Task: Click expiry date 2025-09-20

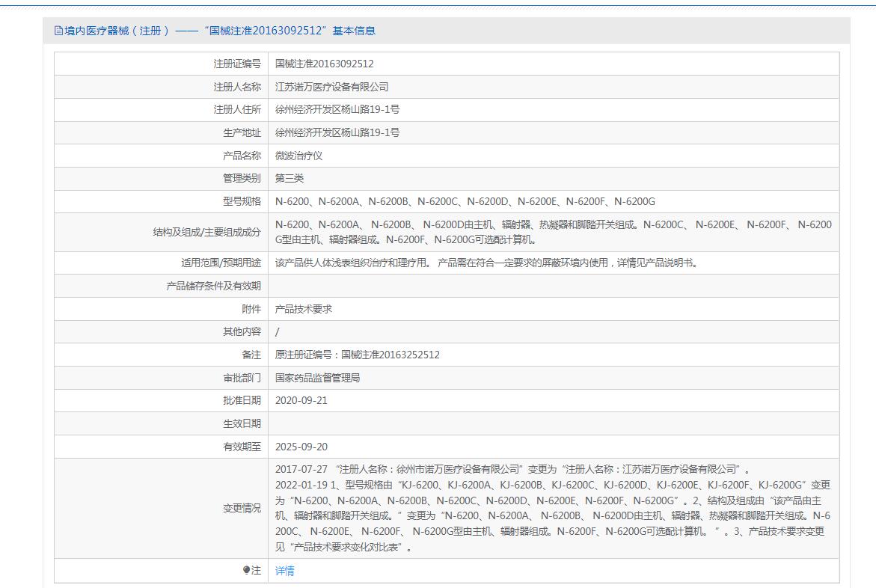Action: (x=301, y=447)
